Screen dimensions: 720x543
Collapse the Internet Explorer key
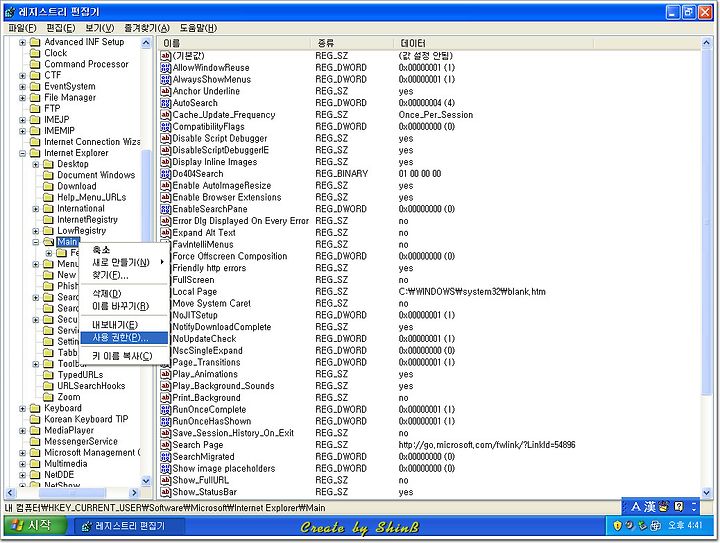(22, 153)
